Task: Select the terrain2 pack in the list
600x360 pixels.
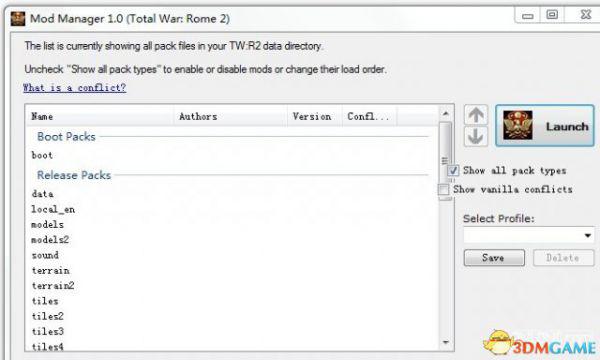Action: click(53, 286)
